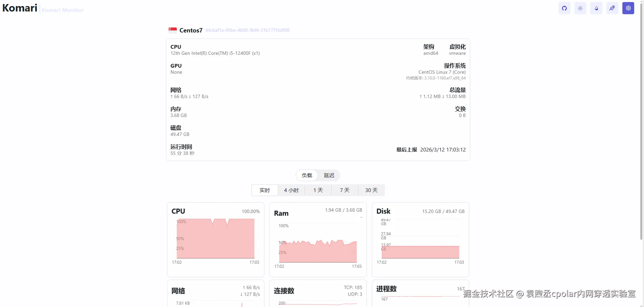Select the 30 天 time range

click(371, 190)
